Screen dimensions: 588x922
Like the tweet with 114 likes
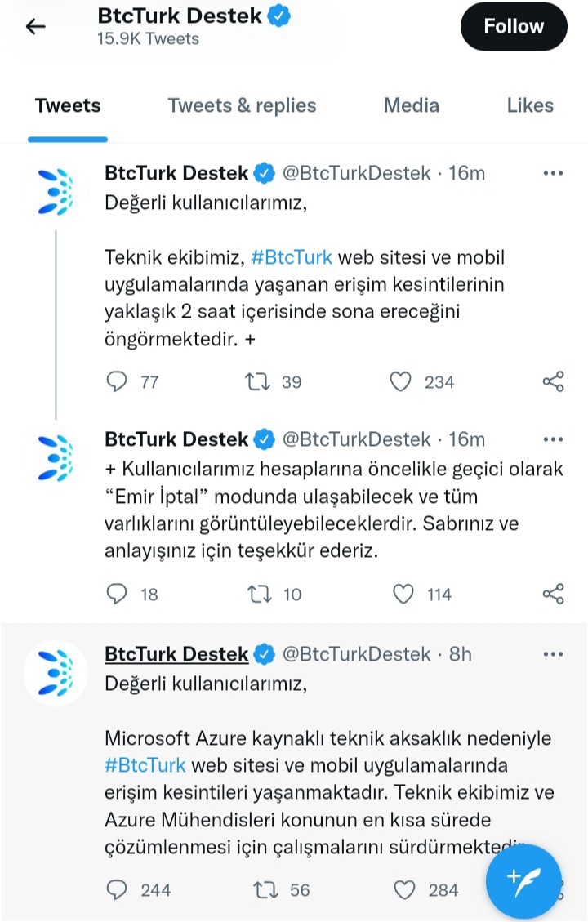[x=403, y=594]
